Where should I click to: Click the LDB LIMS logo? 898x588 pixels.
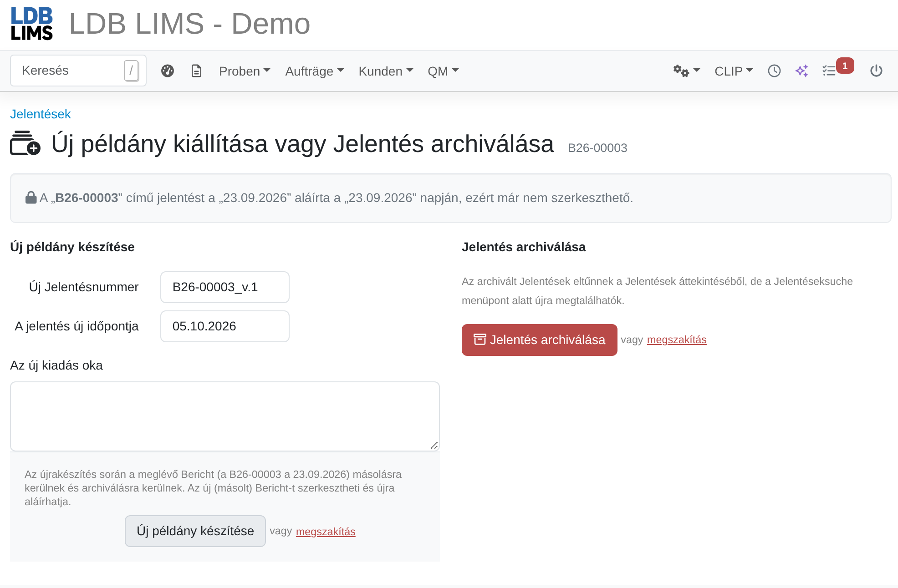pos(31,24)
